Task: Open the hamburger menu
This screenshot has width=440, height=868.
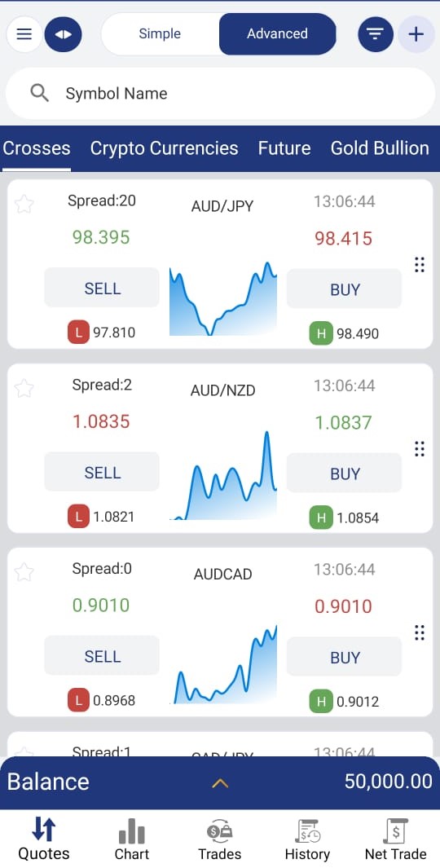Action: pyautogui.click(x=24, y=34)
